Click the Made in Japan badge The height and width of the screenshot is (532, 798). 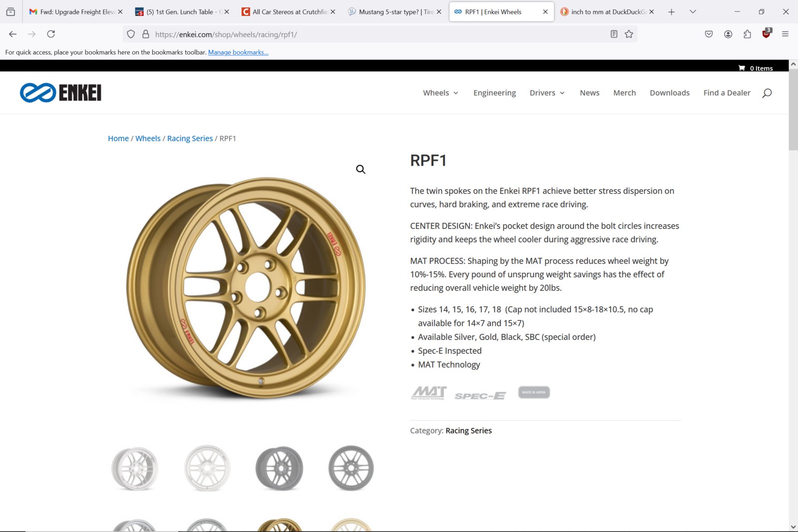[534, 392]
